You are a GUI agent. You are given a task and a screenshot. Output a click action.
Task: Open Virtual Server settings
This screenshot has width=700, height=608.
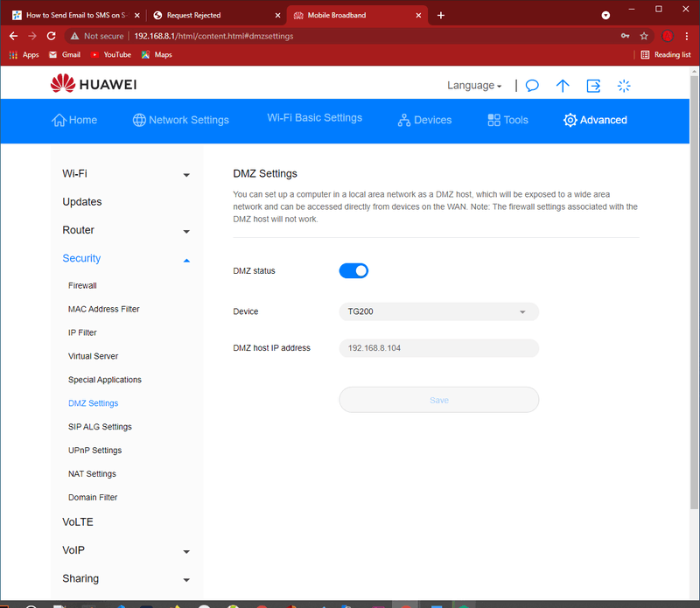[x=93, y=356]
